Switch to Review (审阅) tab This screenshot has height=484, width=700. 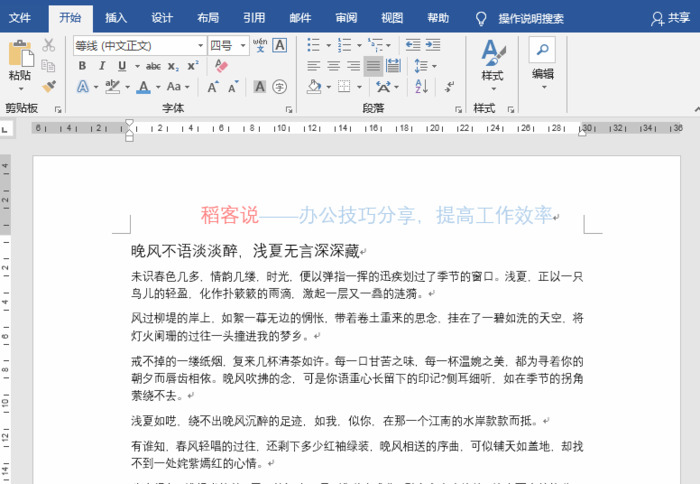346,18
